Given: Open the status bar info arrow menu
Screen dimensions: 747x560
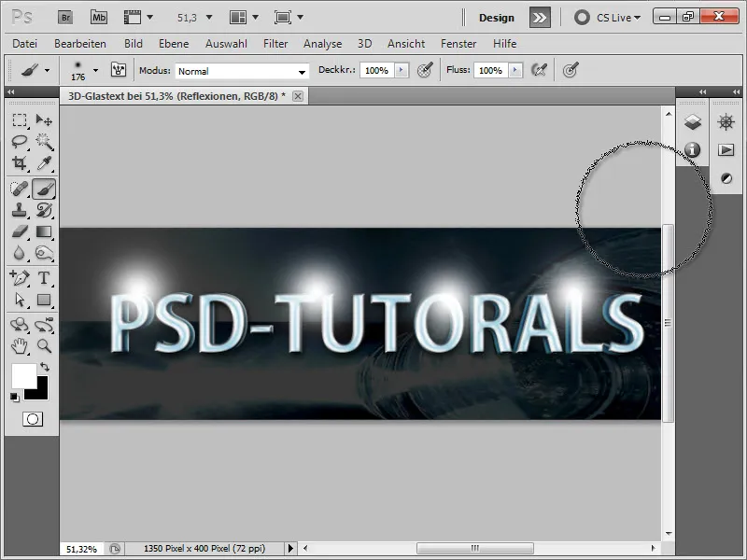Looking at the screenshot, I should 290,548.
